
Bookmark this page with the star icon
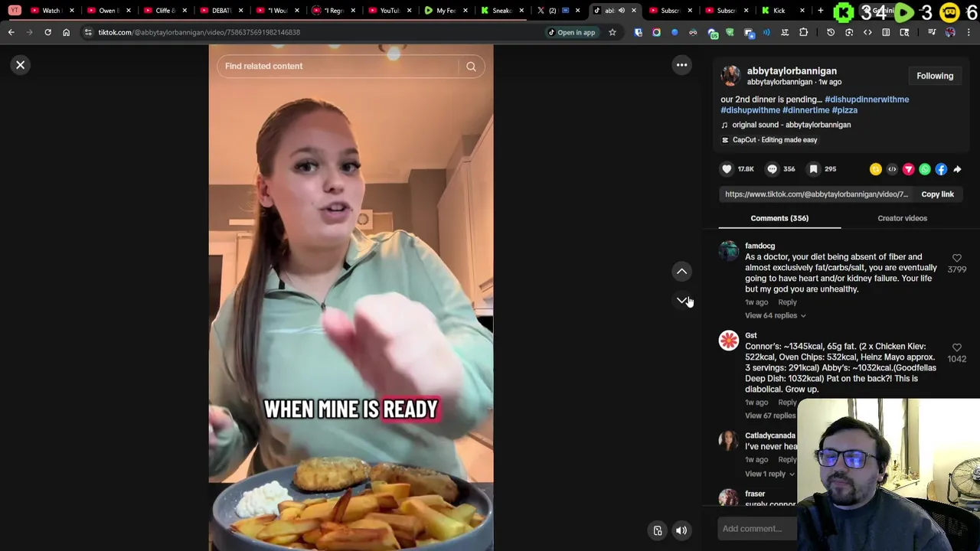[612, 32]
